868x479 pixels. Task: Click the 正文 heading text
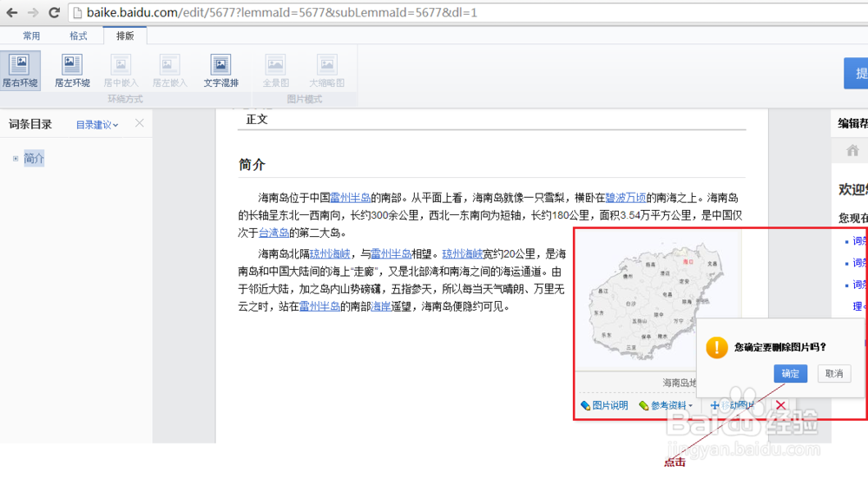(257, 120)
